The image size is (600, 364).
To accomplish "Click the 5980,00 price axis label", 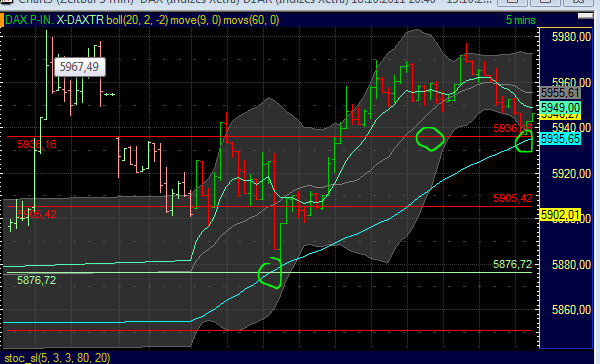I will (571, 37).
